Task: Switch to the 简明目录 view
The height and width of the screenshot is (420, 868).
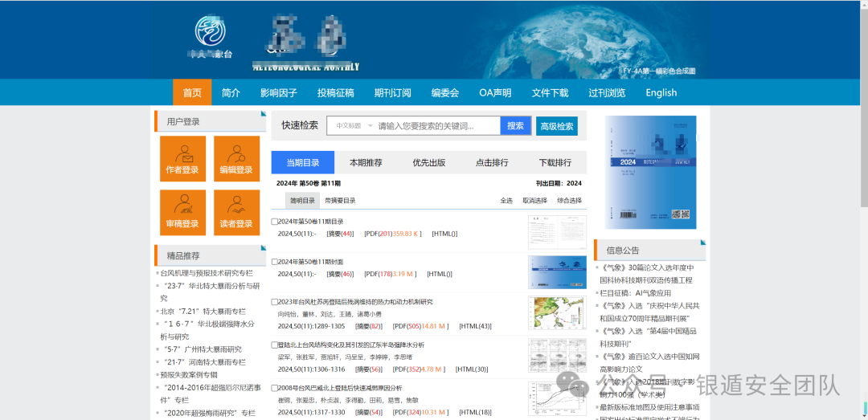Action: 302,200
